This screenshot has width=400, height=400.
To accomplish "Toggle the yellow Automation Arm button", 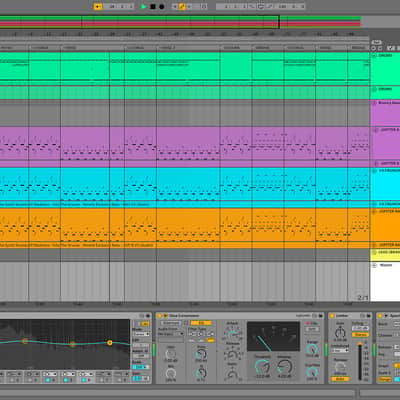I will tap(182, 6).
